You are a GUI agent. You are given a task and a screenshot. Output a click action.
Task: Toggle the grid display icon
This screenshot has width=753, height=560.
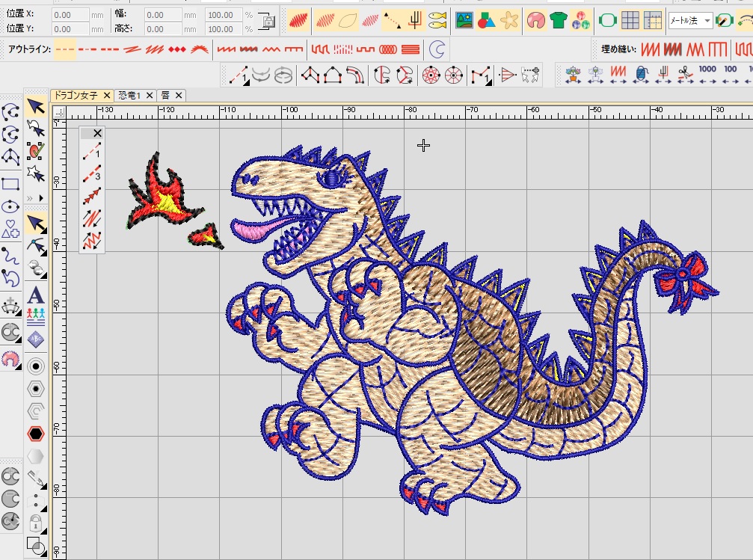tap(630, 21)
